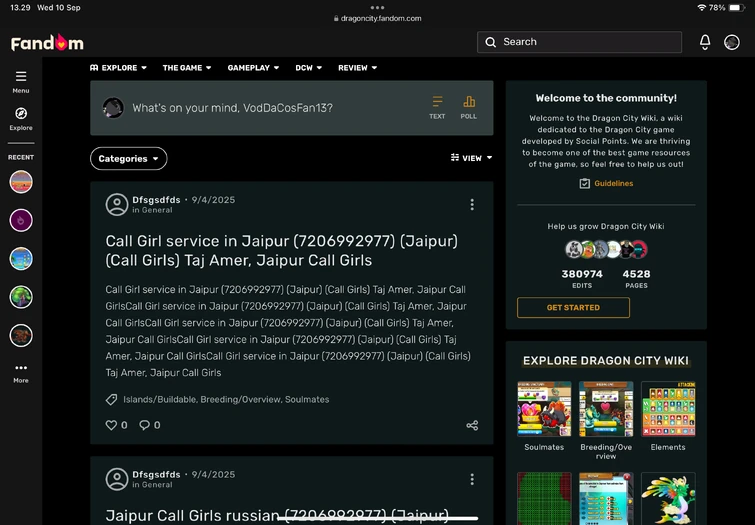The image size is (755, 525).
Task: Open the Guidelines link
Action: click(x=613, y=184)
